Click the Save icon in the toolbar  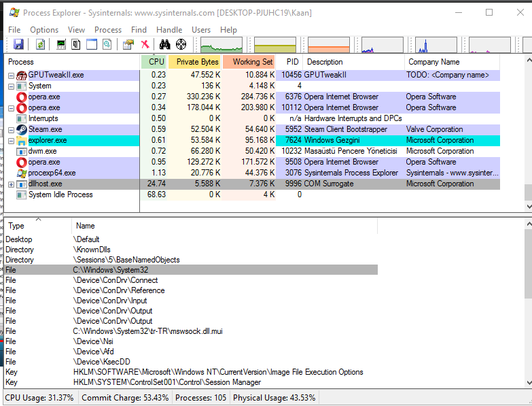click(18, 45)
